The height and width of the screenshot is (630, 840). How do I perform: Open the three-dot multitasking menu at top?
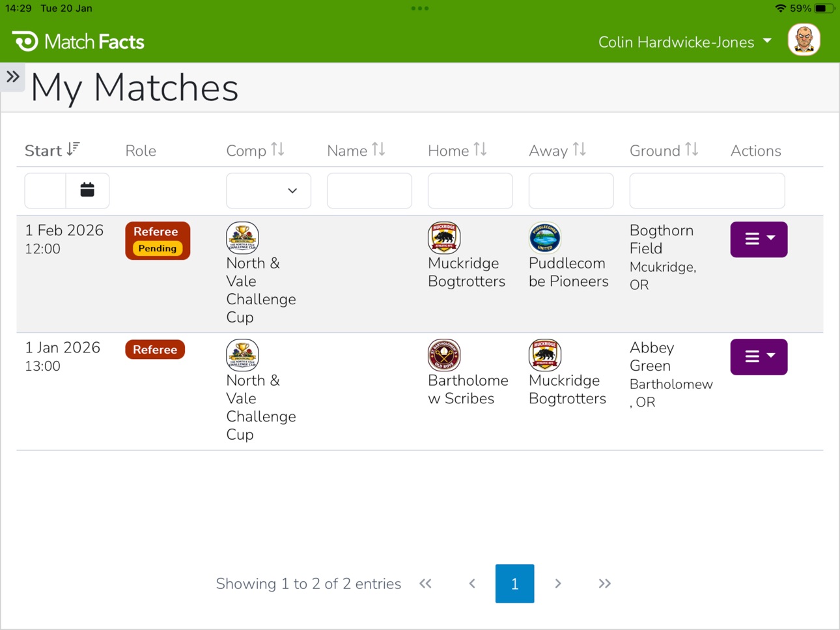point(420,8)
